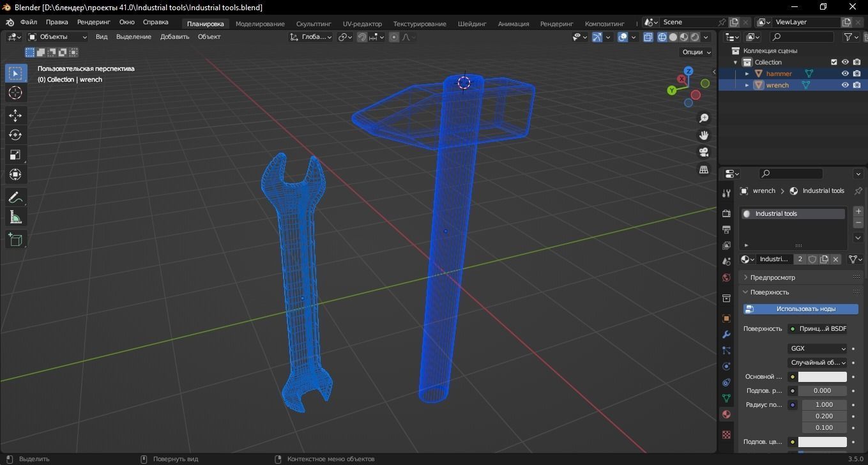Open Tool properties tab
This screenshot has width=868, height=465.
[726, 193]
